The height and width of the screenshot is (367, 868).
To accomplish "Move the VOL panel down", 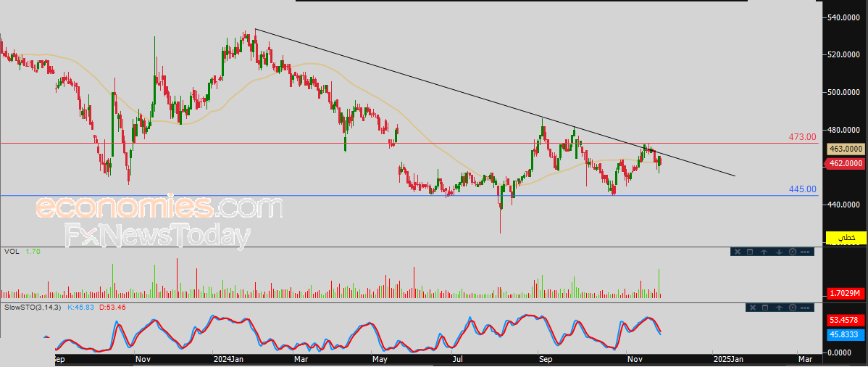I will [778, 252].
